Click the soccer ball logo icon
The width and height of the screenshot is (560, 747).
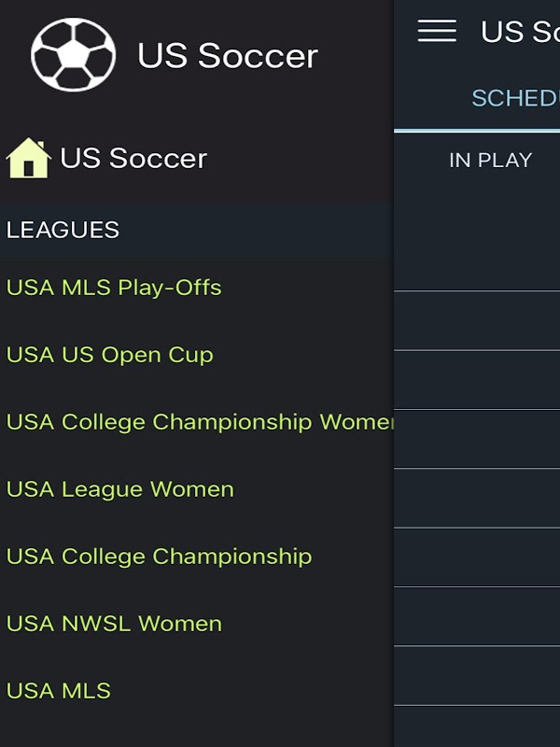click(73, 55)
